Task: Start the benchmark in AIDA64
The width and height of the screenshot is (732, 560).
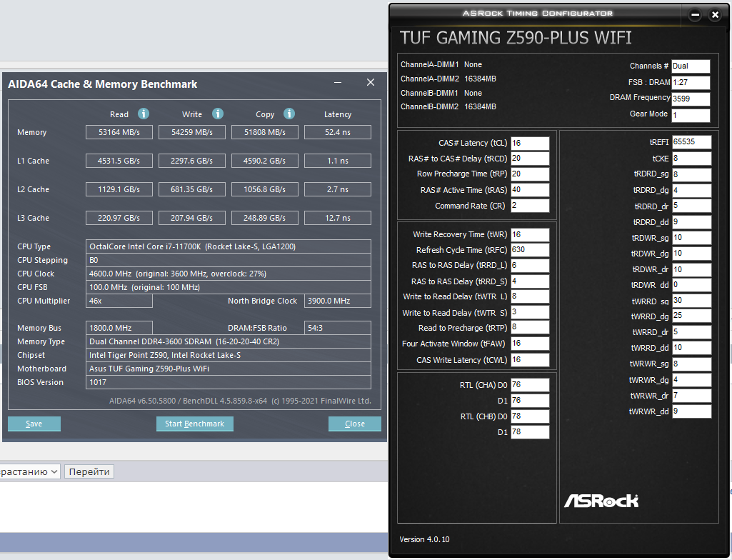Action: 195,424
